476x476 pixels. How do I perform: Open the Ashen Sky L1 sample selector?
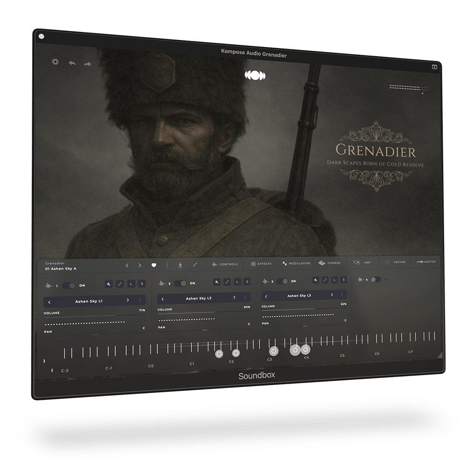tap(89, 300)
